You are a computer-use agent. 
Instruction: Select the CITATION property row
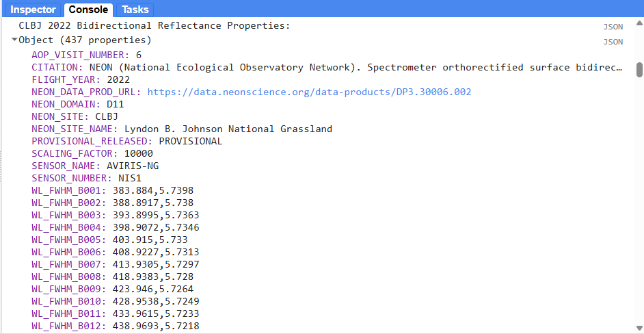[x=327, y=68]
